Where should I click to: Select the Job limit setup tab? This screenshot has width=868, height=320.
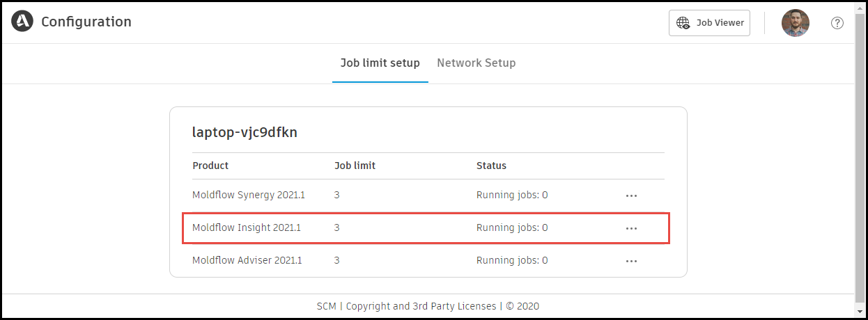coord(380,63)
